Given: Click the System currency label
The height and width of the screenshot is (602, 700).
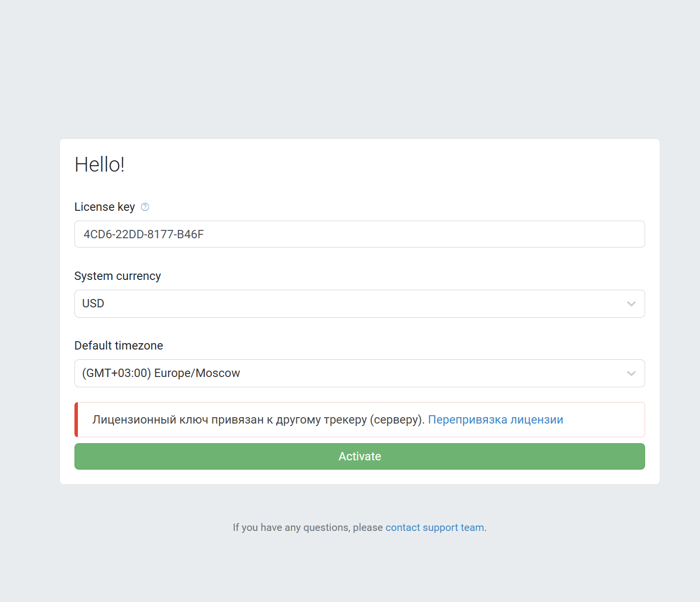Looking at the screenshot, I should [x=118, y=276].
